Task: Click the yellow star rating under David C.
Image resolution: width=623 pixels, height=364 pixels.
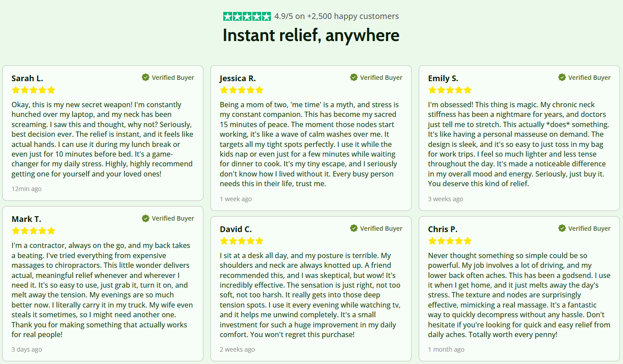Action: [x=242, y=241]
